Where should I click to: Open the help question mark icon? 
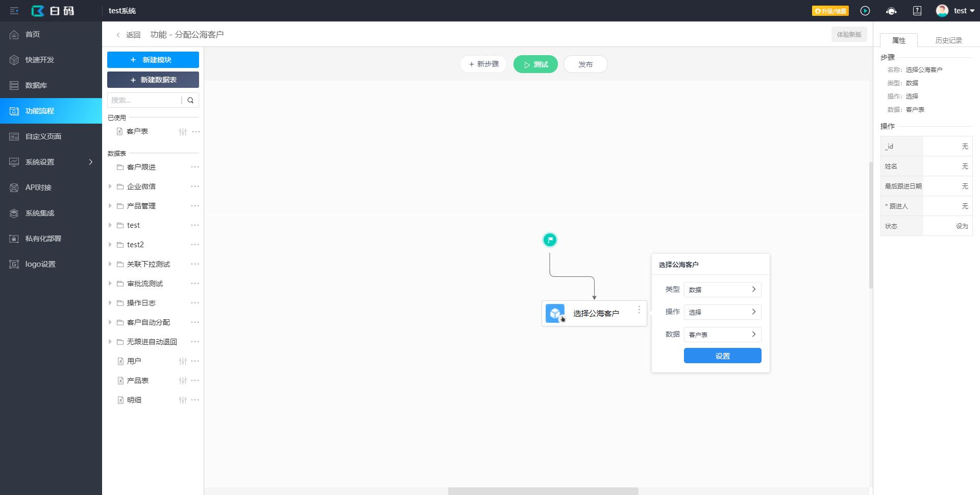click(x=917, y=11)
